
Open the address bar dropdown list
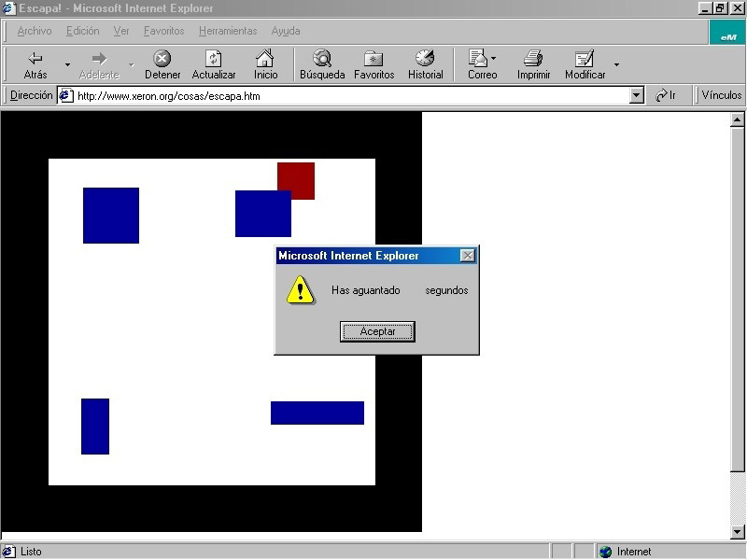tap(637, 96)
